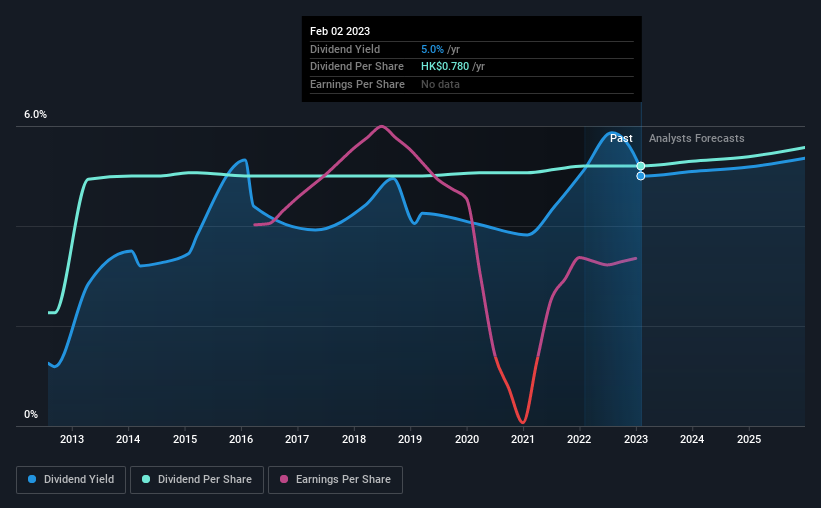Viewport: 821px width, 508px height.
Task: Click the 2013 x-axis label
Action: (x=72, y=439)
